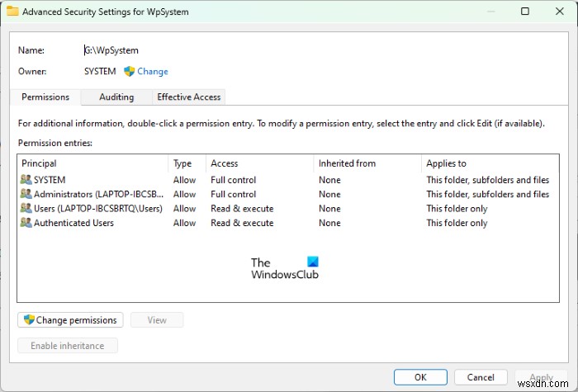578x392 pixels.
Task: Click the Users group principal icon
Action: [26, 209]
